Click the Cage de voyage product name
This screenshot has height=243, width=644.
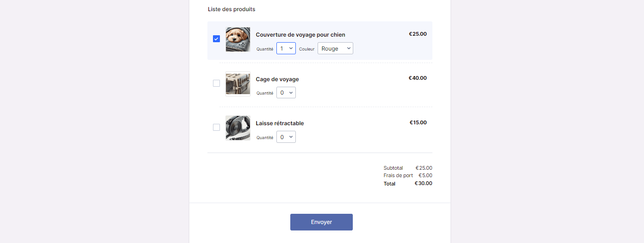(x=277, y=79)
